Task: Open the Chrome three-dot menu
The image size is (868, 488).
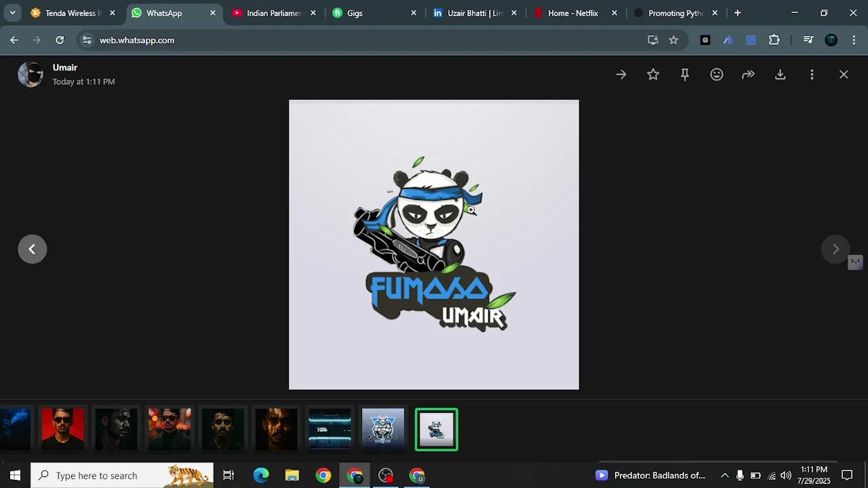Action: [854, 40]
